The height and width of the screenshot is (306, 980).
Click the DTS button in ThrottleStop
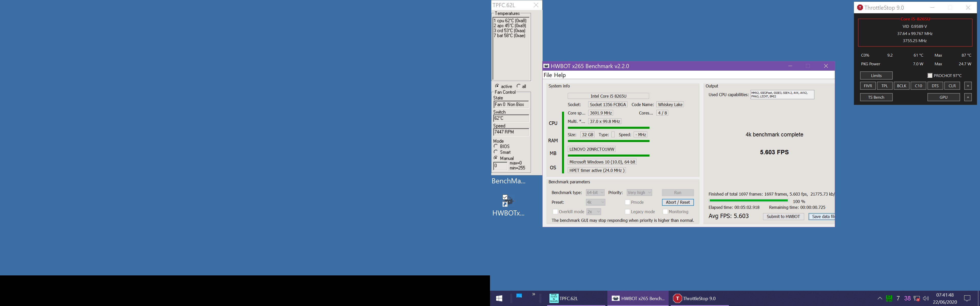935,86
